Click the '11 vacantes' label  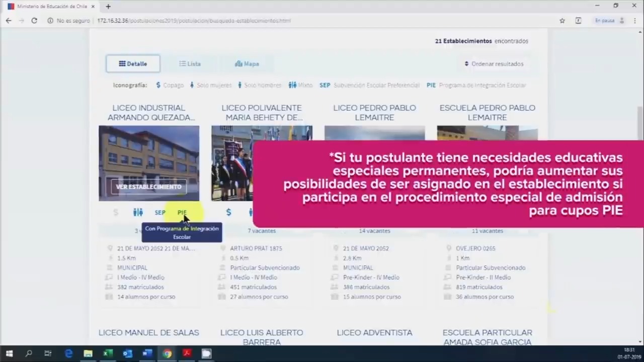(487, 231)
